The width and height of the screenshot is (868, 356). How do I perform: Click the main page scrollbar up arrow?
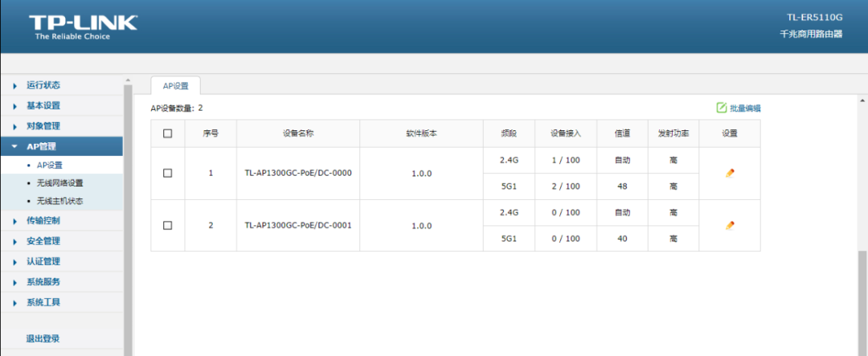click(x=863, y=100)
